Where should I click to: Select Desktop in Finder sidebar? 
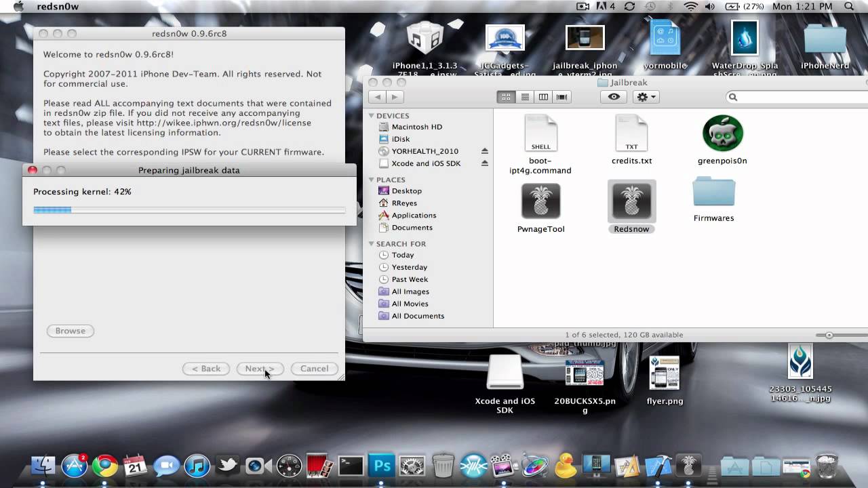coord(406,191)
